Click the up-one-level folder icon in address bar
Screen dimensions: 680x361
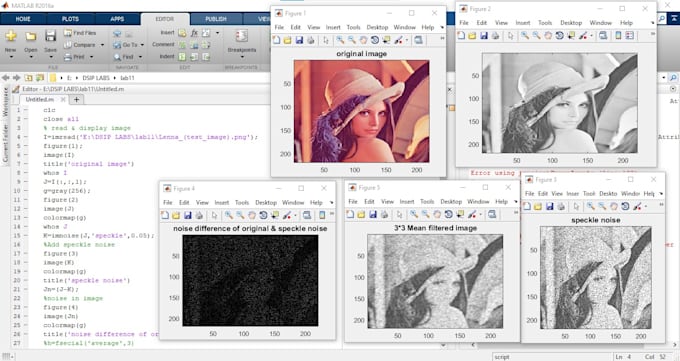coord(29,78)
